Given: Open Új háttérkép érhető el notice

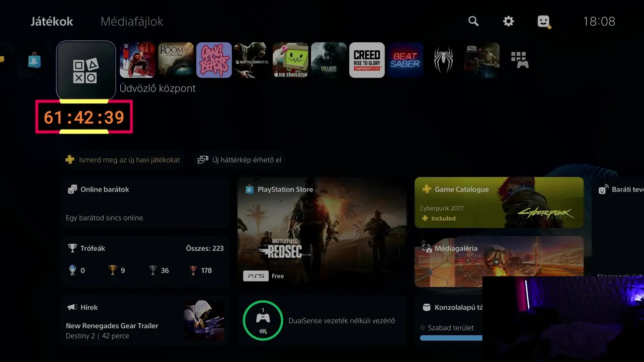Looking at the screenshot, I should point(240,160).
